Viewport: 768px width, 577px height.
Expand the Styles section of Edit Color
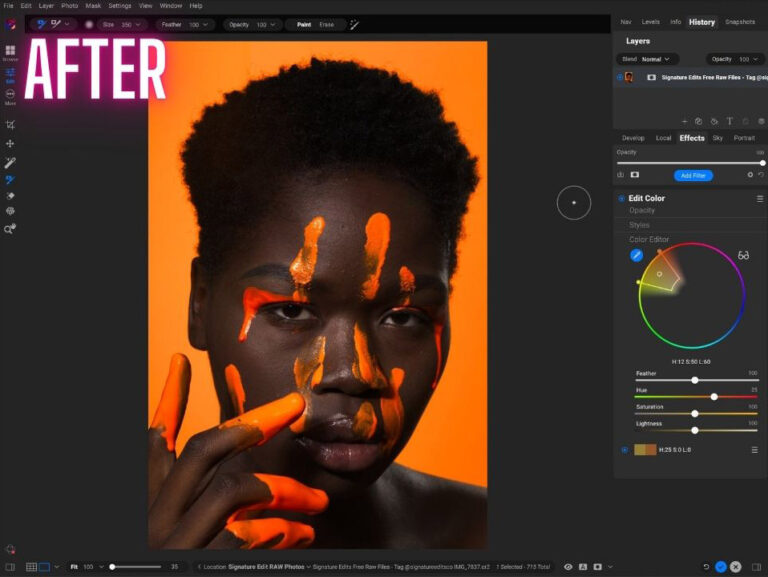click(x=639, y=225)
